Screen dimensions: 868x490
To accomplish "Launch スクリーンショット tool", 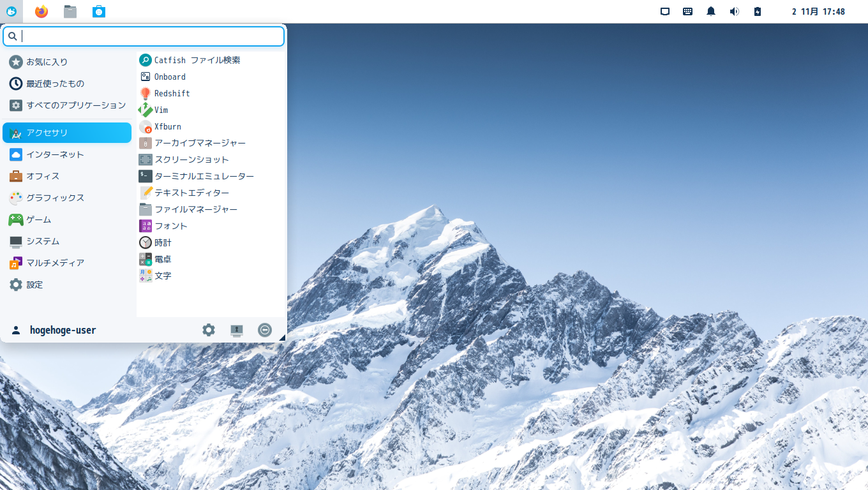I will coord(211,160).
